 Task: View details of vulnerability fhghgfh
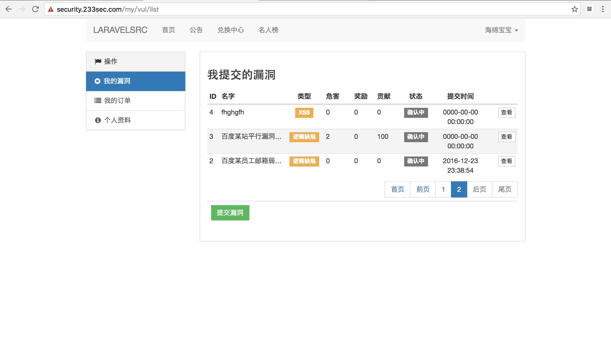click(506, 113)
